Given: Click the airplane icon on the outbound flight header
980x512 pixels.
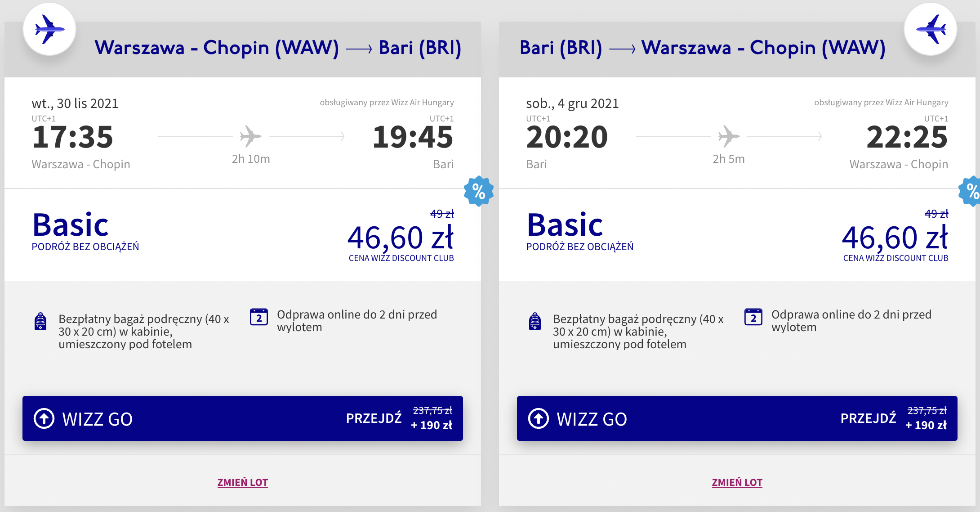Looking at the screenshot, I should (x=49, y=30).
